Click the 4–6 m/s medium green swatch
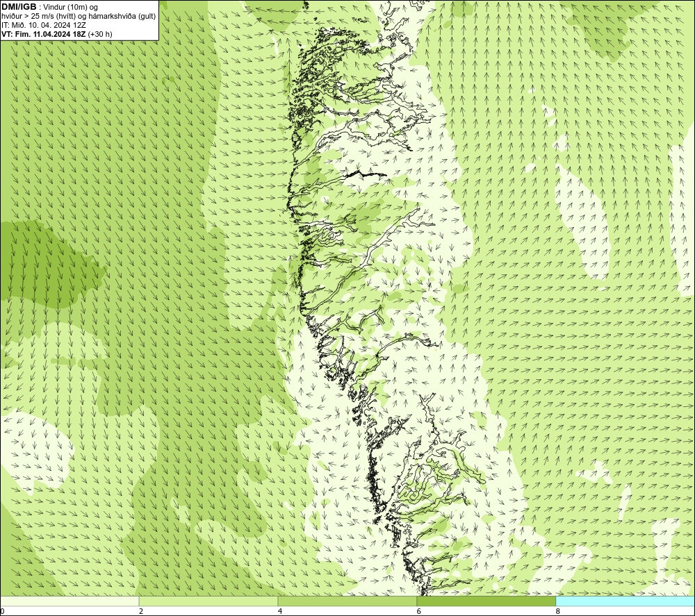 (347, 601)
